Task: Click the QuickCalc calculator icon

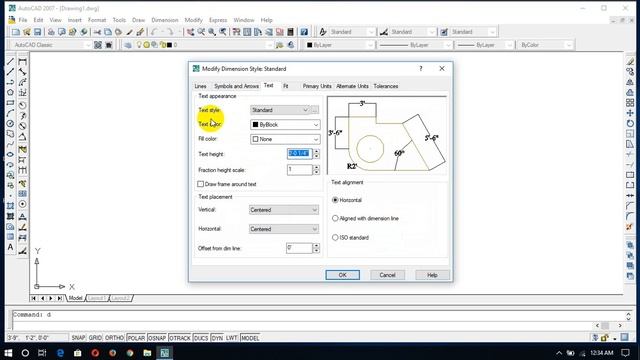Action: 291,32
